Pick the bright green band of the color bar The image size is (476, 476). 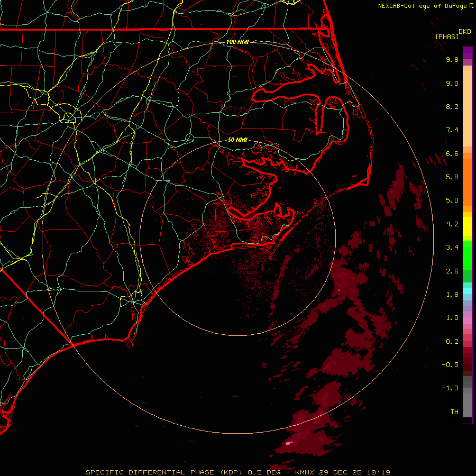coord(467,255)
